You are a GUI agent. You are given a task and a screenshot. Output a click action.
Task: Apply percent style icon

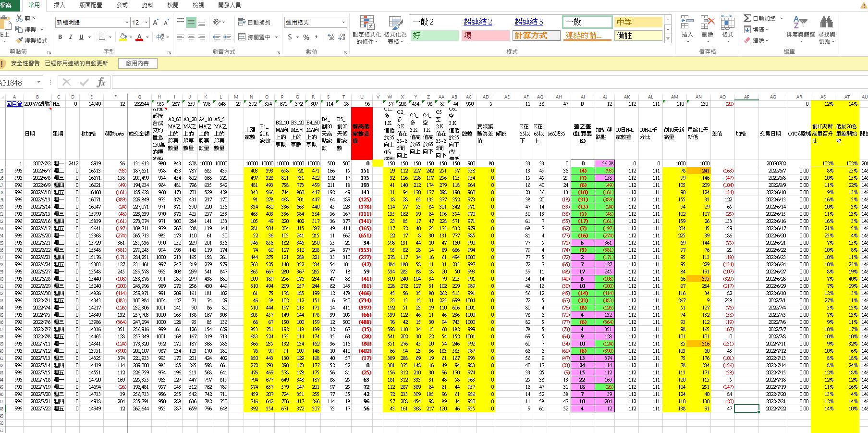click(306, 37)
